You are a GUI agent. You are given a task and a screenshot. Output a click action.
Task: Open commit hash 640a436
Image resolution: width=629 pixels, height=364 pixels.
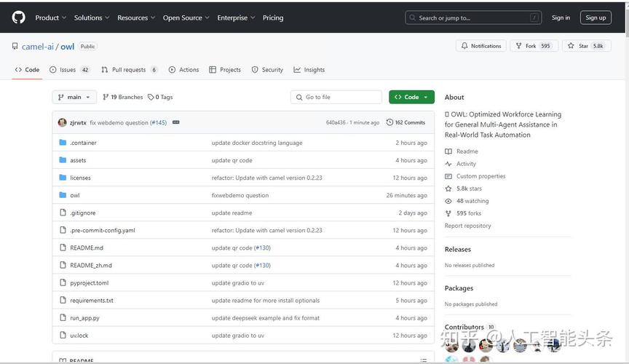point(336,122)
